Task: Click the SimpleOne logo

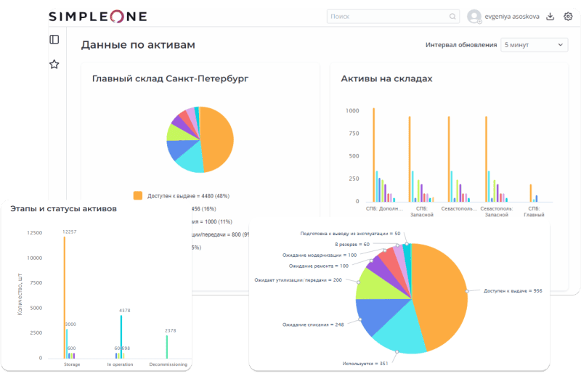Action: [x=98, y=16]
